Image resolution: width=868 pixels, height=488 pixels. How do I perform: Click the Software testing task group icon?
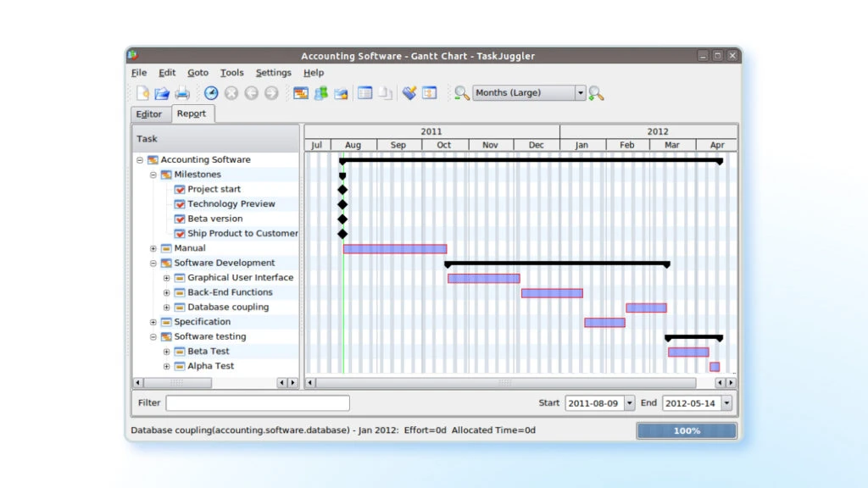point(166,337)
